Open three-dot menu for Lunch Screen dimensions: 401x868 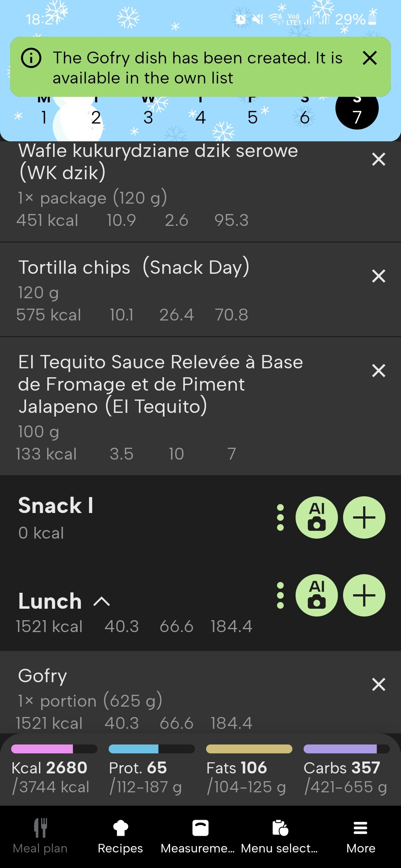tap(280, 595)
